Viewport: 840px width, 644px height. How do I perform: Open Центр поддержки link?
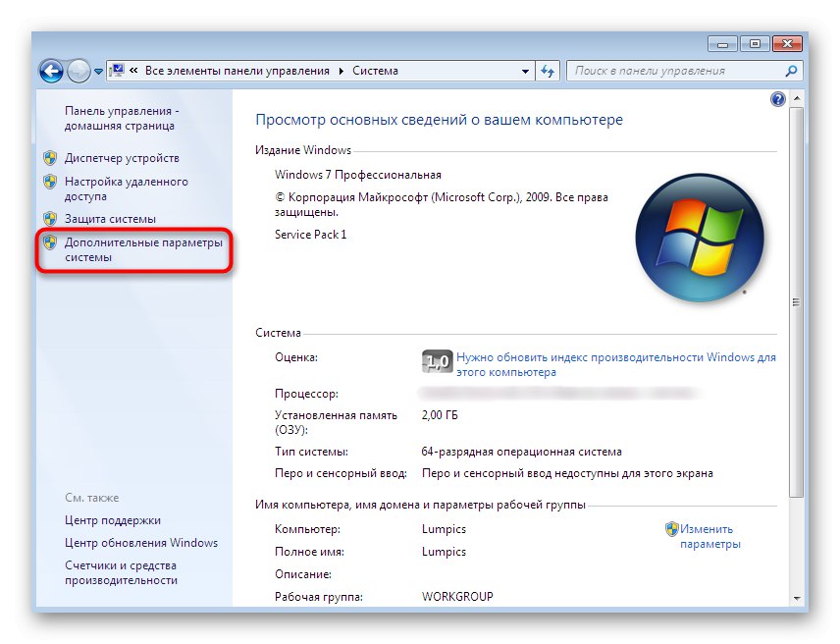coord(113,520)
